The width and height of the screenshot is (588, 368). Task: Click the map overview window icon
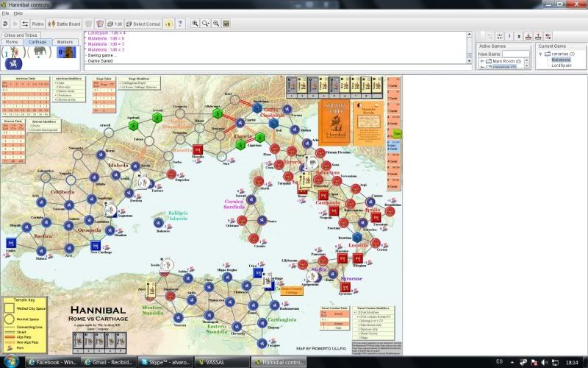(x=226, y=24)
